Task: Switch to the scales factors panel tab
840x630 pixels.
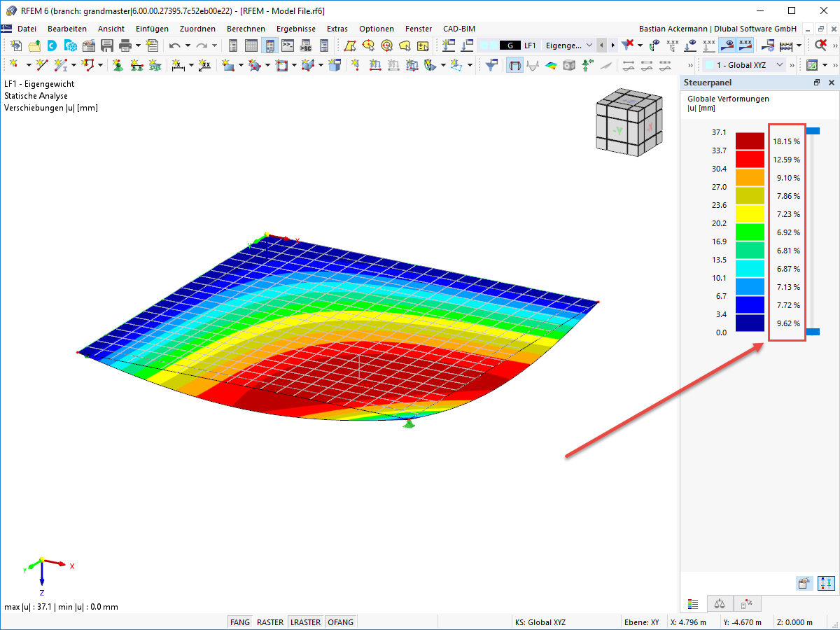Action: 720,603
